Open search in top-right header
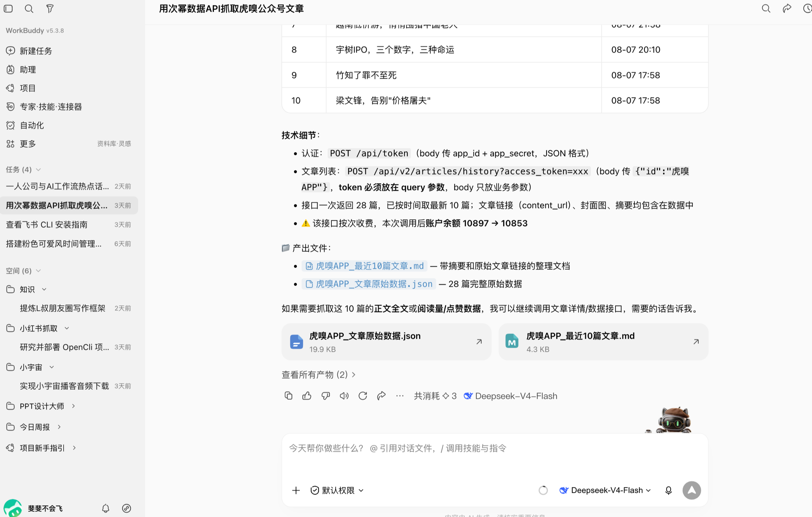Image resolution: width=812 pixels, height=517 pixels. pos(766,9)
